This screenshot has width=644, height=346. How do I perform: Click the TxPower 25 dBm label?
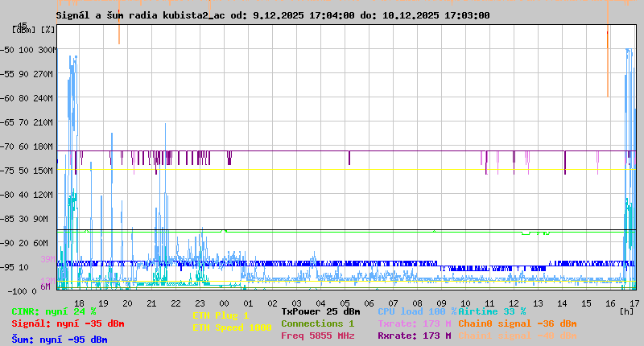(x=320, y=311)
